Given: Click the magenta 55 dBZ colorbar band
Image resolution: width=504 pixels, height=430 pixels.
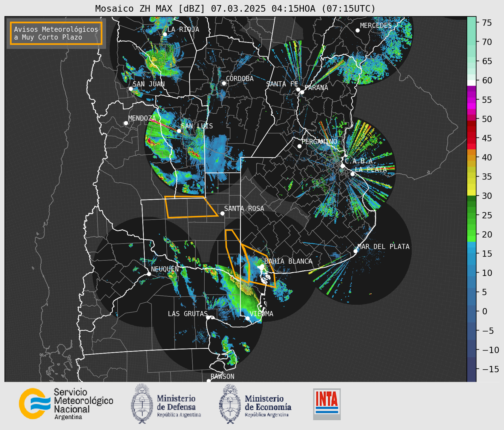Looking at the screenshot, I should click(x=471, y=100).
